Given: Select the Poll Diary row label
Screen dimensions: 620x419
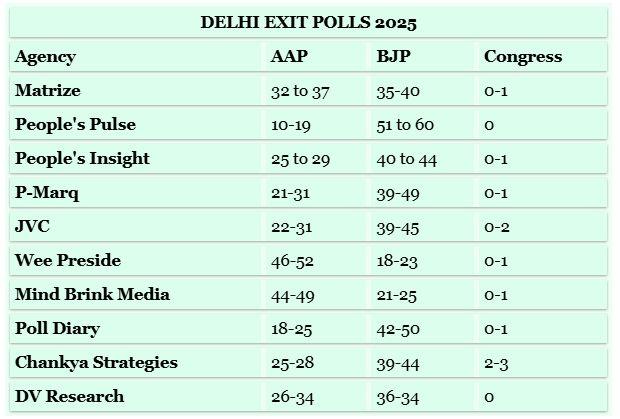Looking at the screenshot, I should pyautogui.click(x=57, y=329).
